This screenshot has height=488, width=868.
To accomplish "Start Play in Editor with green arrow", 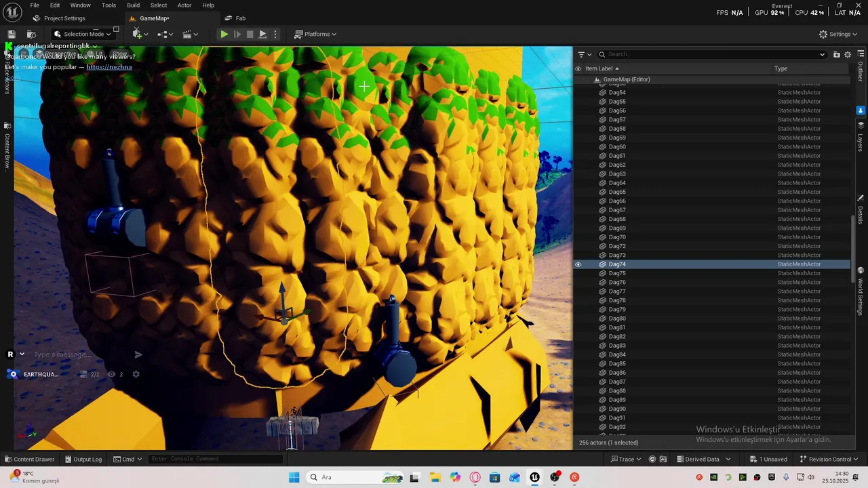I will coord(224,34).
